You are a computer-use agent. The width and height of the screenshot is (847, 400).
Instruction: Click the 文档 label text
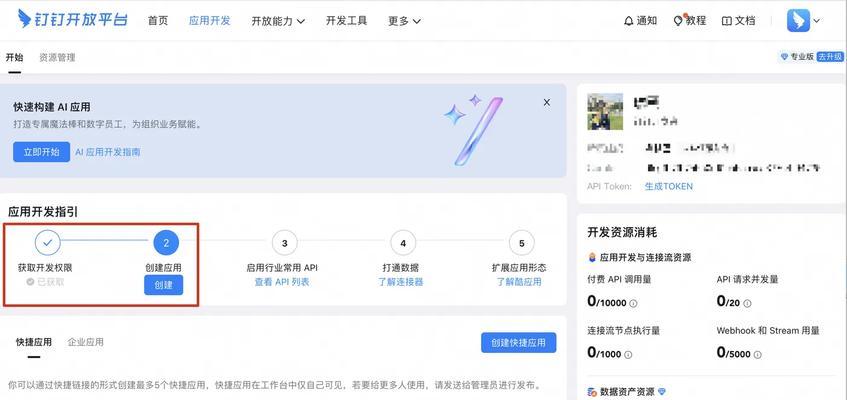[745, 21]
